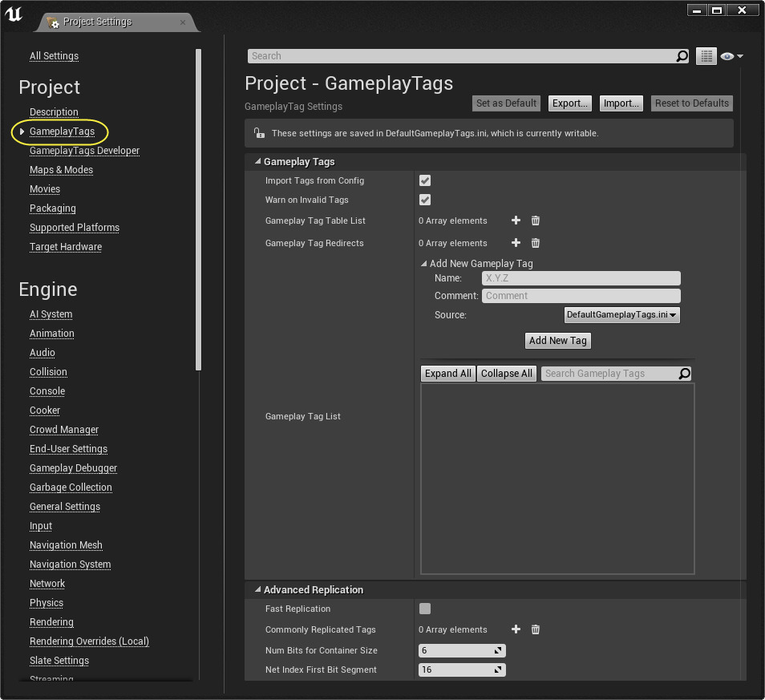This screenshot has width=765, height=700.
Task: Collapse the Add New Gameplay Tag section
Action: 424,263
